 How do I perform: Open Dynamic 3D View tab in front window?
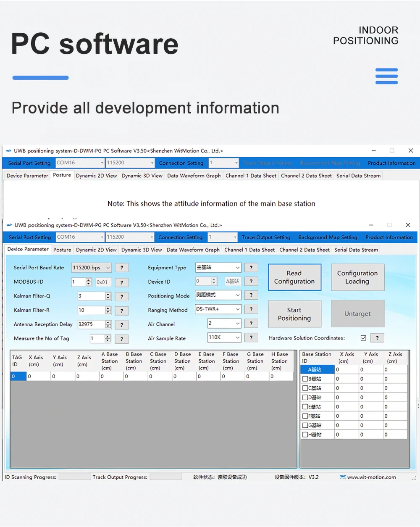pos(142,250)
